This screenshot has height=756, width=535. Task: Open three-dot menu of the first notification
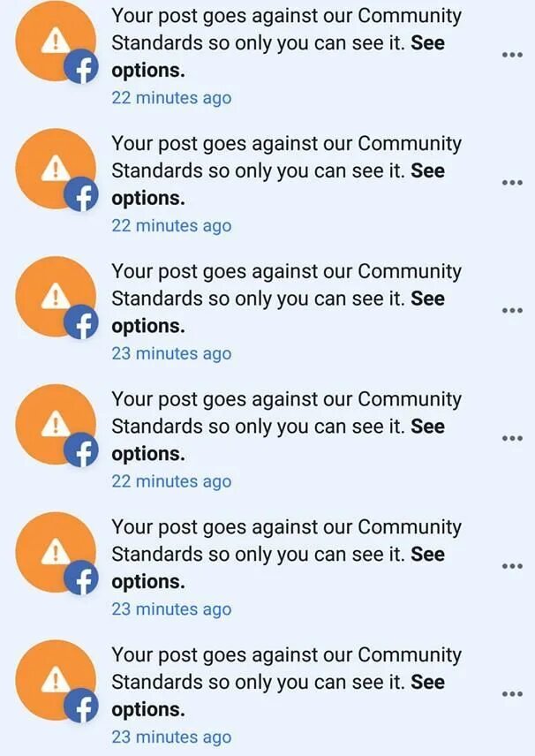click(x=512, y=55)
